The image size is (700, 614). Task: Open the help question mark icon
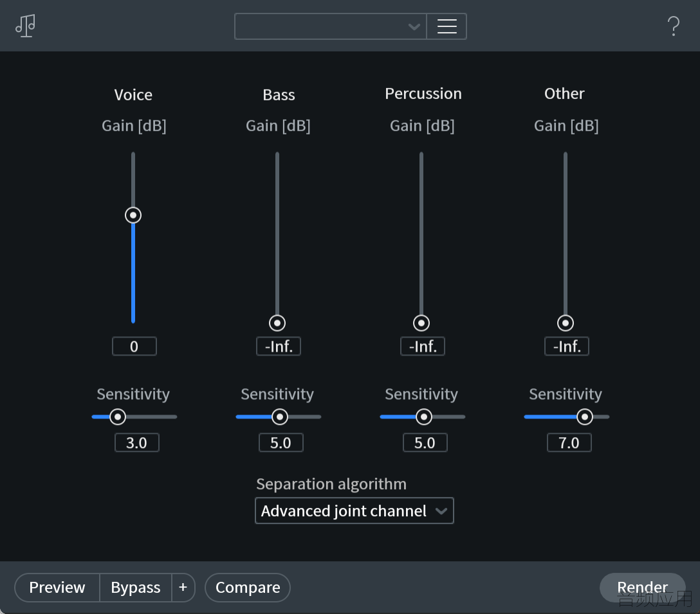[x=673, y=26]
